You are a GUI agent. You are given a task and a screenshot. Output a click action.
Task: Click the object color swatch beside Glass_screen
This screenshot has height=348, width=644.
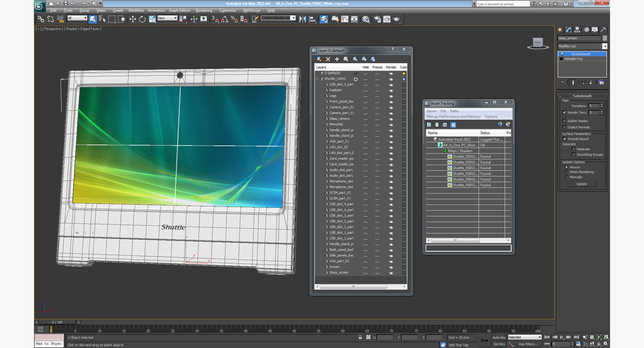[x=605, y=38]
